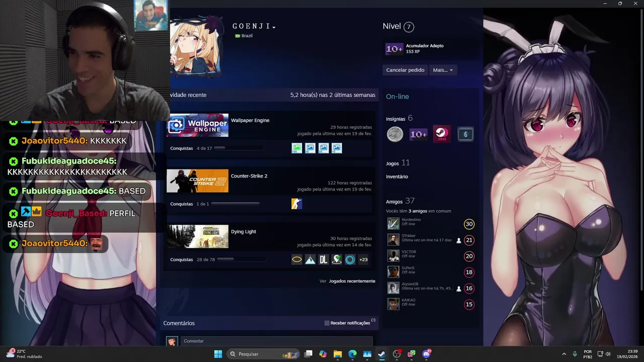The width and height of the screenshot is (644, 362).
Task: Open the Nível 7 level badge
Action: click(x=409, y=27)
